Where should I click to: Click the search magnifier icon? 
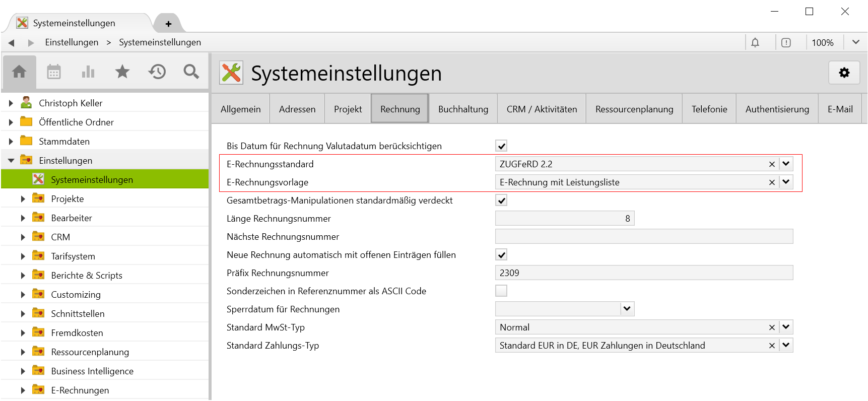point(191,72)
